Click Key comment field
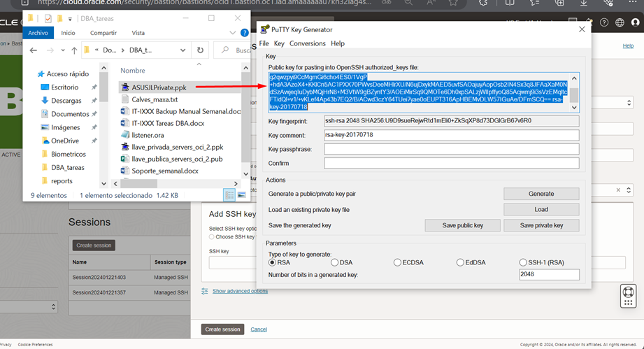This screenshot has height=349, width=644. [x=452, y=135]
